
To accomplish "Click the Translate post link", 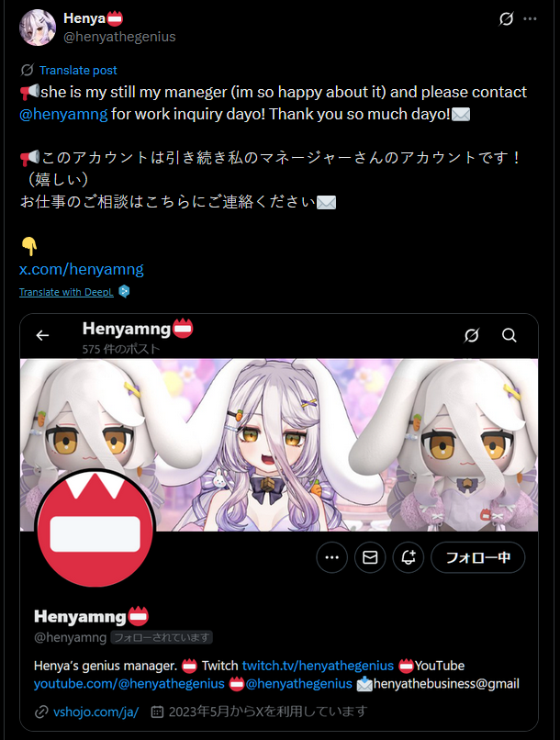I will (x=78, y=71).
